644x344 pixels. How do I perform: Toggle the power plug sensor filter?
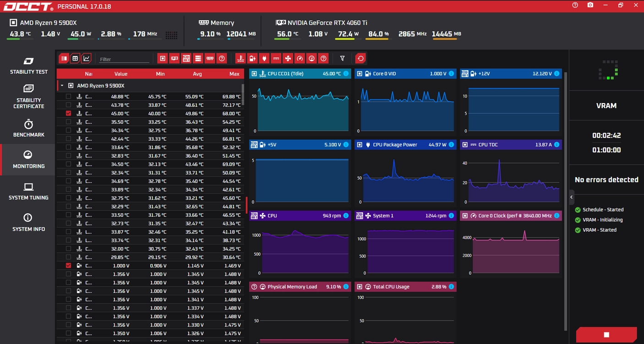(x=264, y=58)
